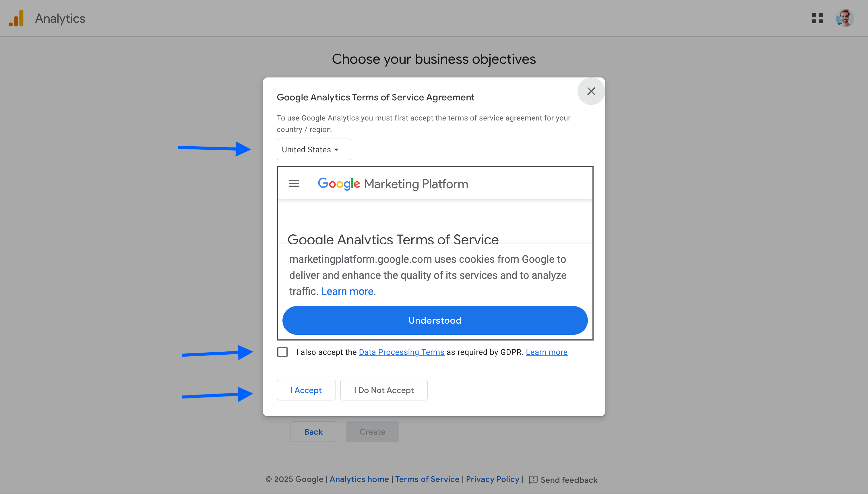Click the Google Marketing Platform logo
The width and height of the screenshot is (868, 494).
click(393, 184)
